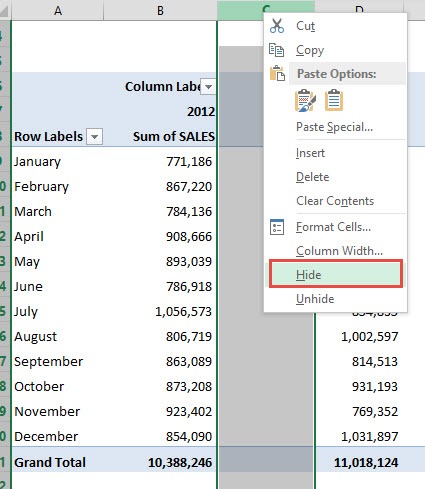Open Format Cells dialog entry
This screenshot has height=489, width=425.
(x=335, y=227)
